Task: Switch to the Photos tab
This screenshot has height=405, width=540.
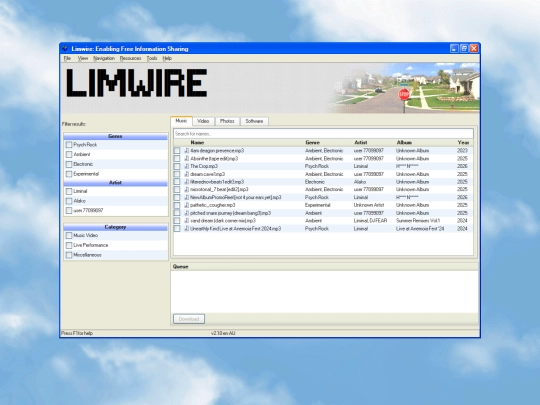Action: (227, 121)
